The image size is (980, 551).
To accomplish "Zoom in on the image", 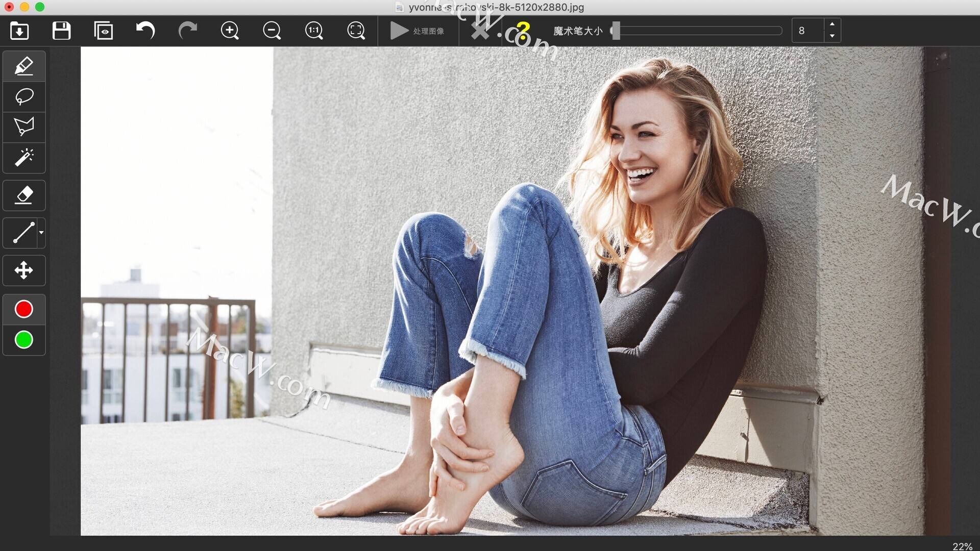I will (x=230, y=31).
